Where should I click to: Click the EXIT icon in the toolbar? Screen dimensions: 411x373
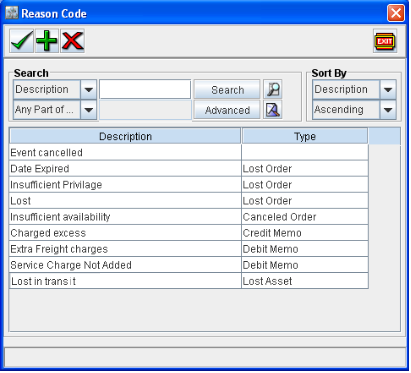point(385,41)
